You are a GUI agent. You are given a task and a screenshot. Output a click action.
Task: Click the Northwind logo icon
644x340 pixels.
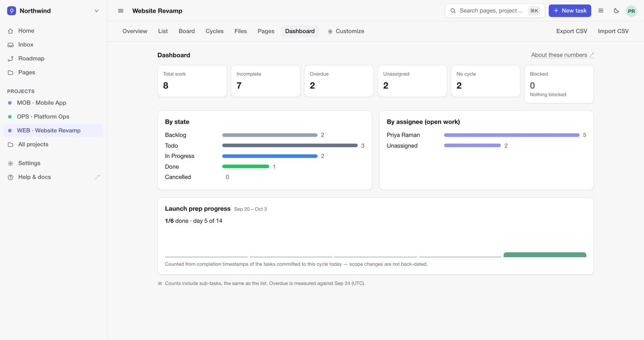[12, 11]
